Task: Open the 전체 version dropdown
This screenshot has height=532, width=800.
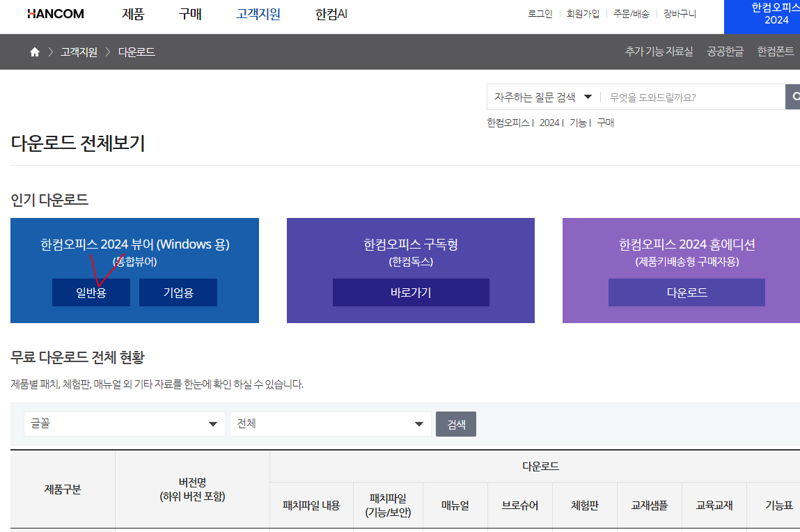Action: coord(330,423)
